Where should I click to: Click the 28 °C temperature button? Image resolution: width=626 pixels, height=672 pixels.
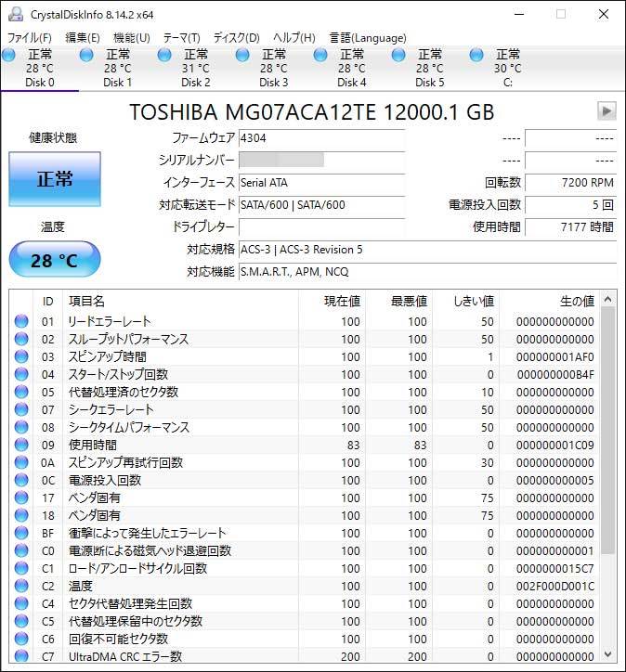[x=55, y=260]
